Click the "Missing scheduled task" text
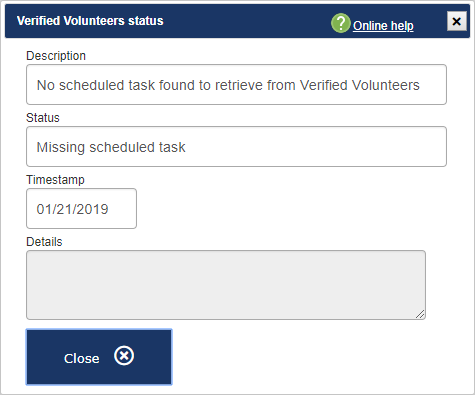This screenshot has height=395, width=475. tap(111, 147)
